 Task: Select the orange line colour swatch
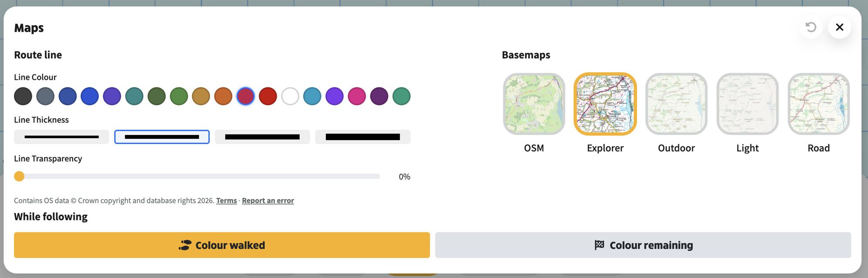223,96
